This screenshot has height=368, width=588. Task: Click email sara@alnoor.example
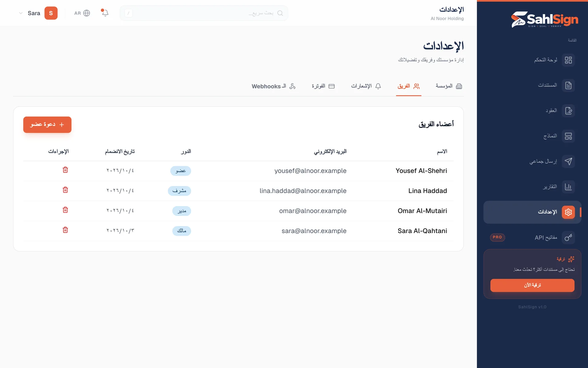[314, 231]
